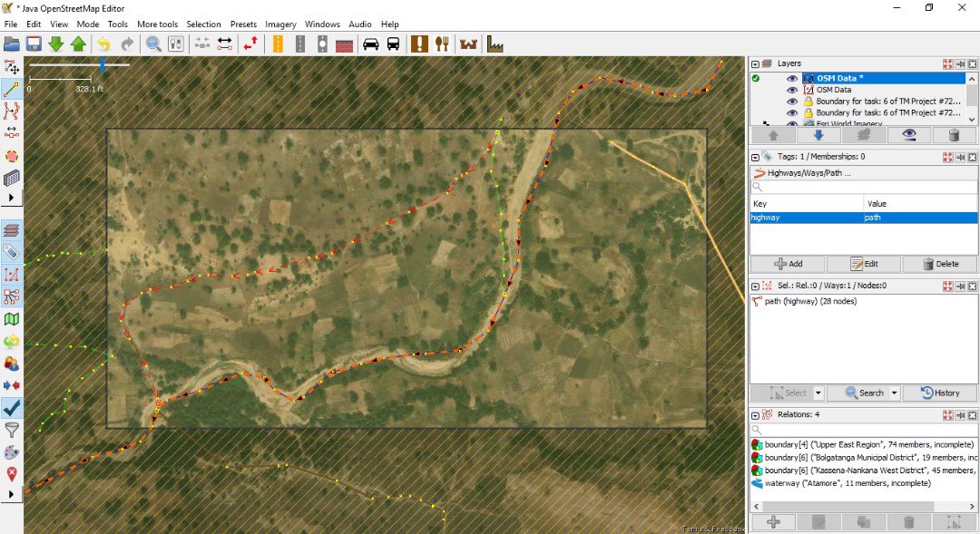
Task: Click the Layers list vertical scrollbar
Action: [972, 98]
